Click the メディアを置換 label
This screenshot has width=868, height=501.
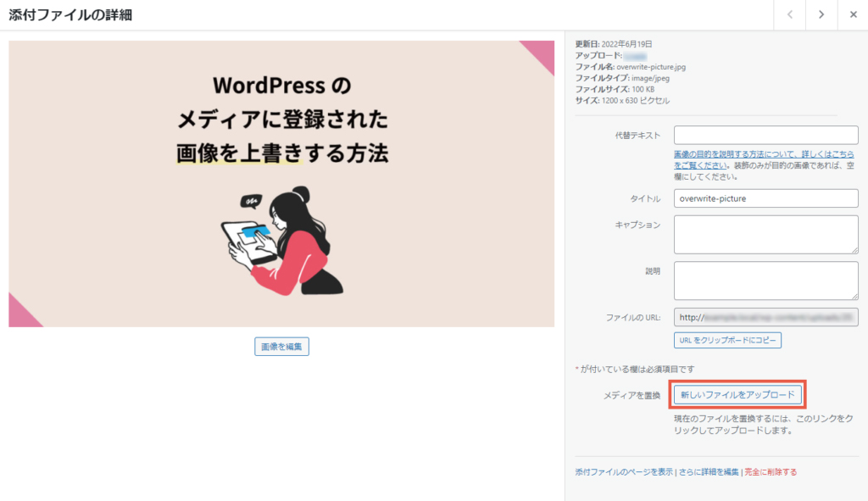pyautogui.click(x=632, y=395)
